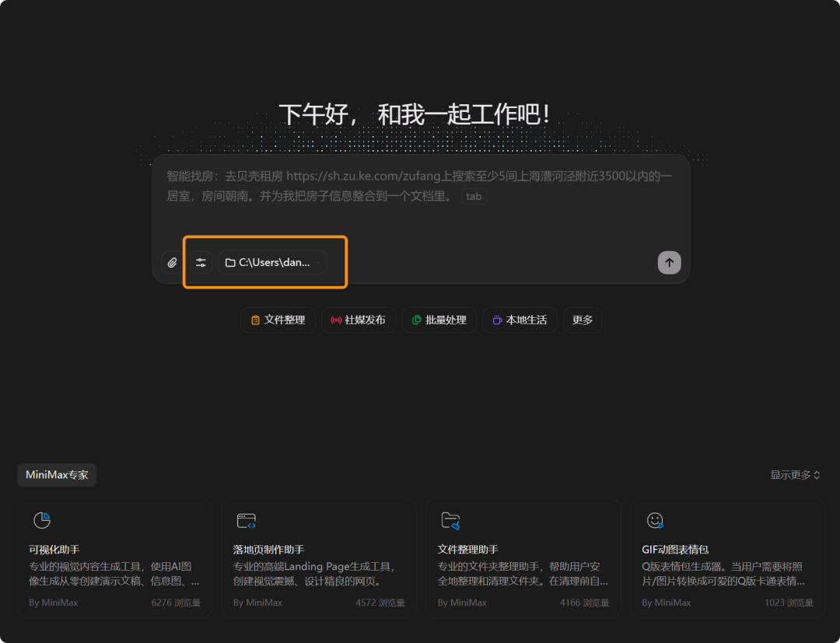Open the settings sliders icon beside attachments
Screen dimensions: 840x643
click(201, 263)
